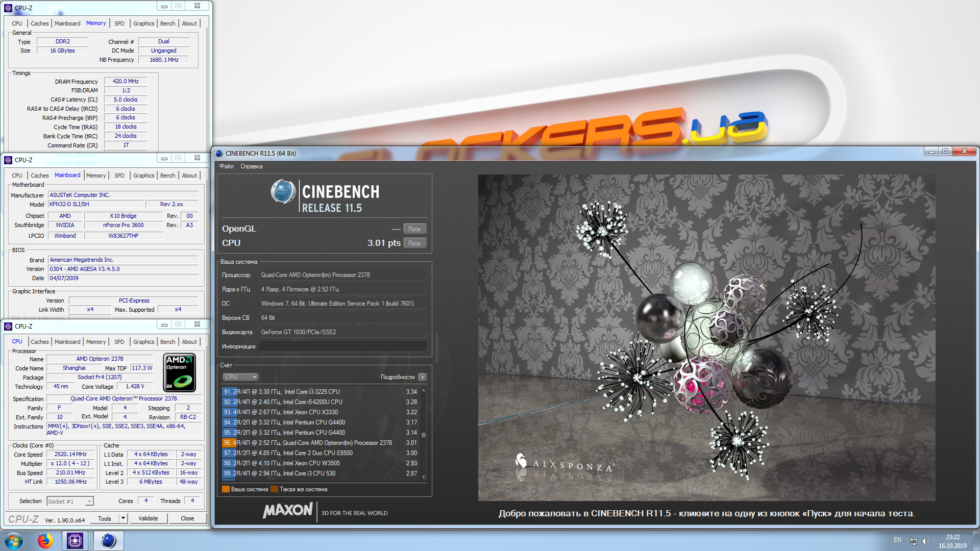Select Intel Core i5-6200U ranking row
The image size is (980, 551).
click(321, 402)
